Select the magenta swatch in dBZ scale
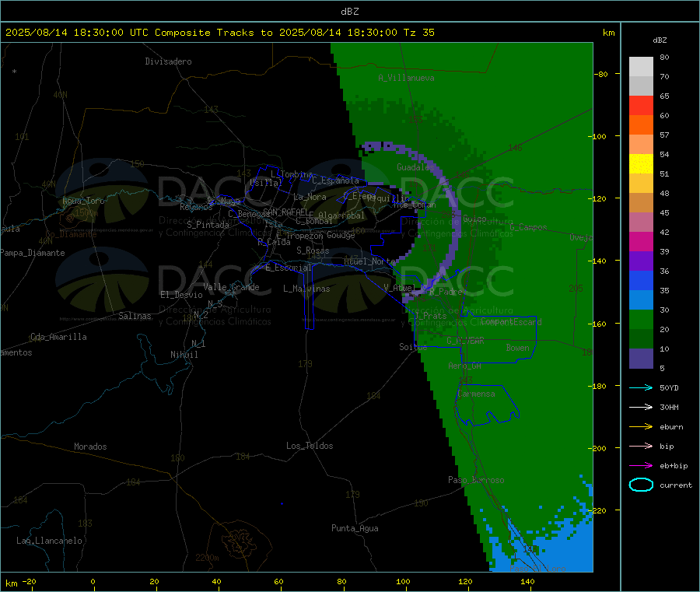Viewport: 700px width, 592px height. (x=641, y=241)
